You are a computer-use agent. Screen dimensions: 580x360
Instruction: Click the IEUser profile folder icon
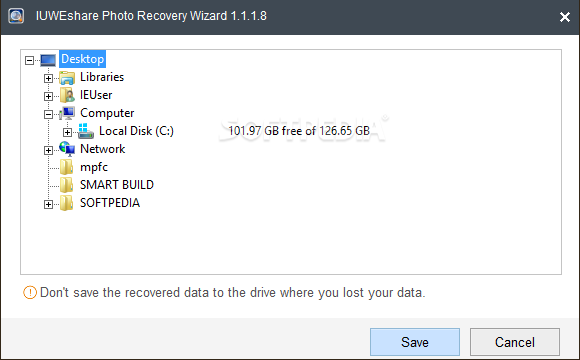[x=67, y=95]
